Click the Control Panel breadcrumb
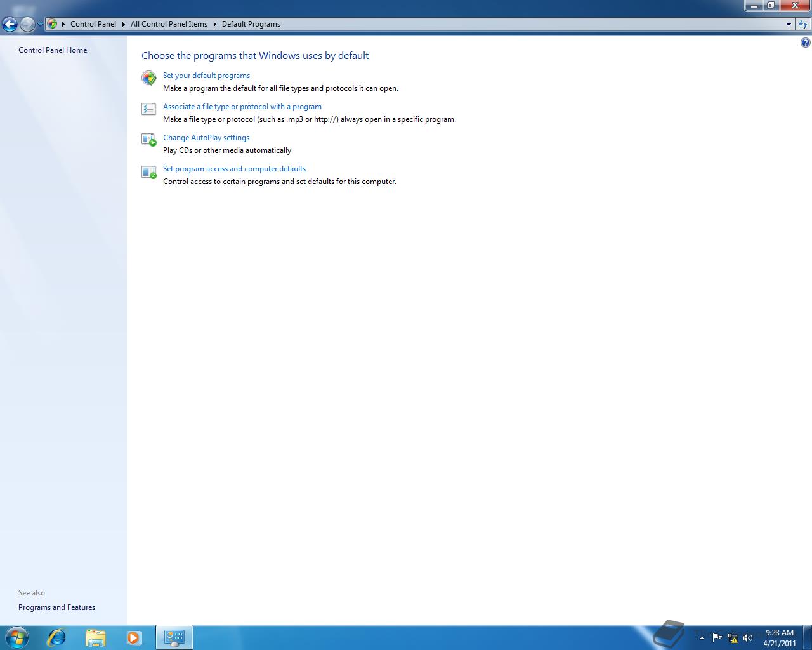 pos(93,24)
